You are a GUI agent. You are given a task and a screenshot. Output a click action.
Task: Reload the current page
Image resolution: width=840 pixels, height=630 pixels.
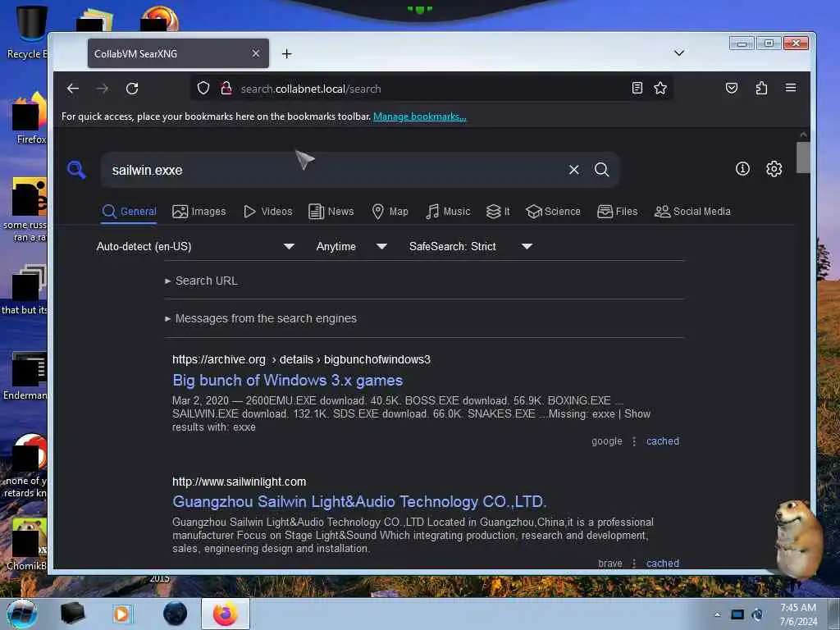(132, 89)
